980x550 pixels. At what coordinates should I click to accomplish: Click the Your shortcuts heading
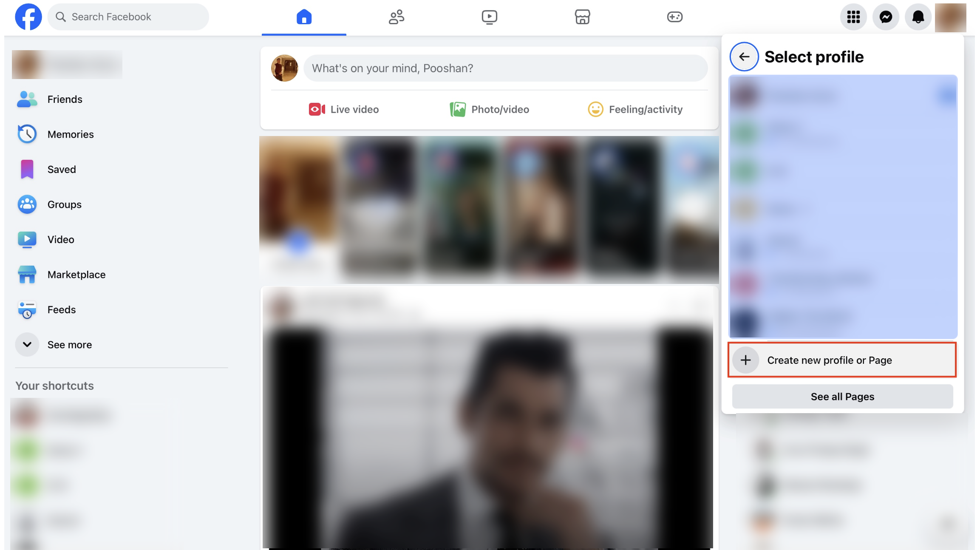click(x=54, y=386)
